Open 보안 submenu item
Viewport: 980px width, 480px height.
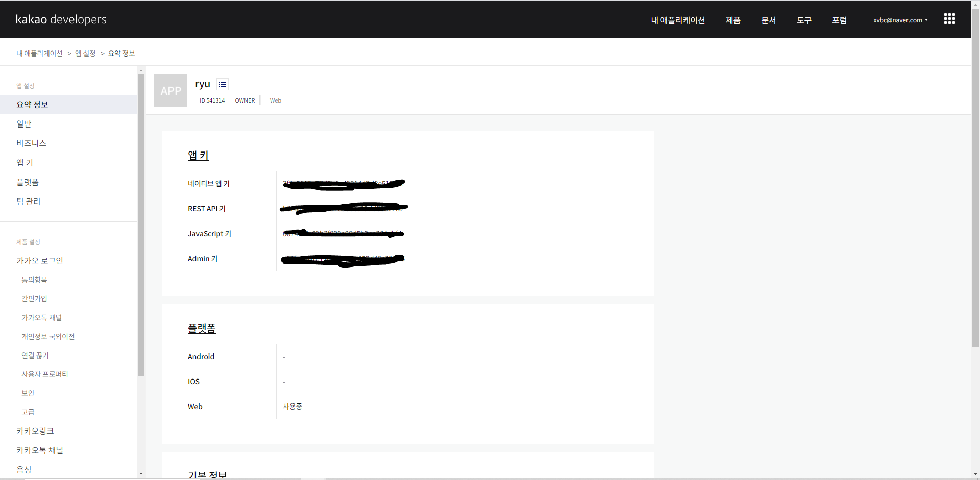(28, 393)
